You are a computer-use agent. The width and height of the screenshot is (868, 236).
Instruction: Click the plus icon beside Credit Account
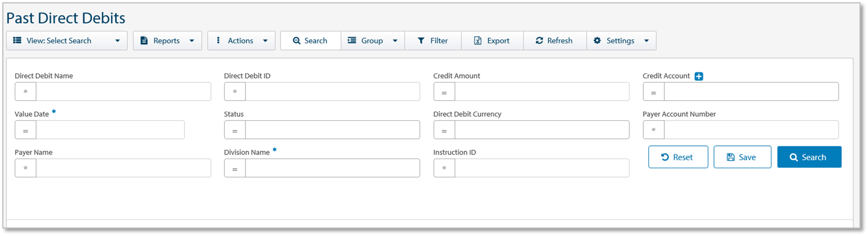[x=699, y=76]
